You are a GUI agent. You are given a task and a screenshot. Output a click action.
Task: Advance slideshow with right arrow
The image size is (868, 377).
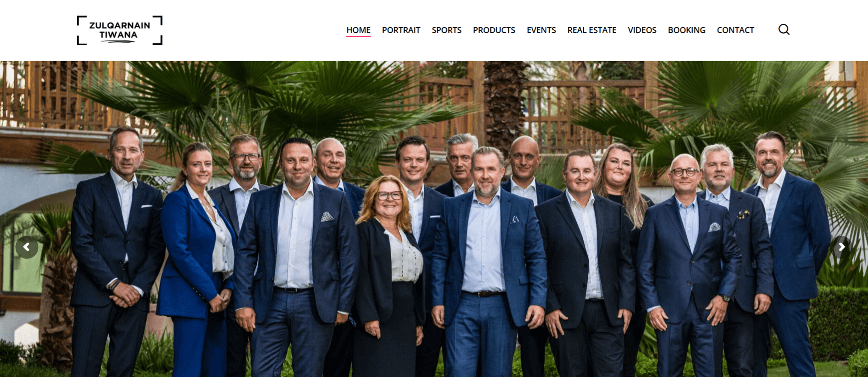pyautogui.click(x=841, y=247)
